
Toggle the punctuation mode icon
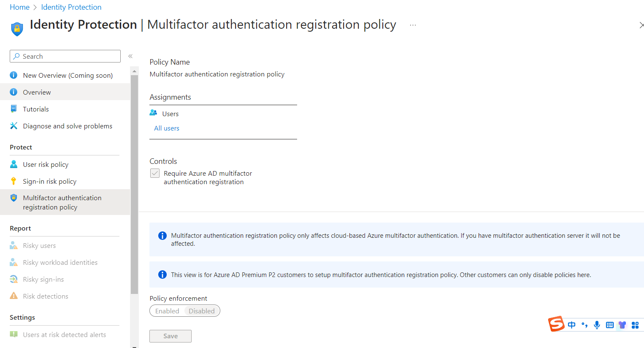pos(584,325)
